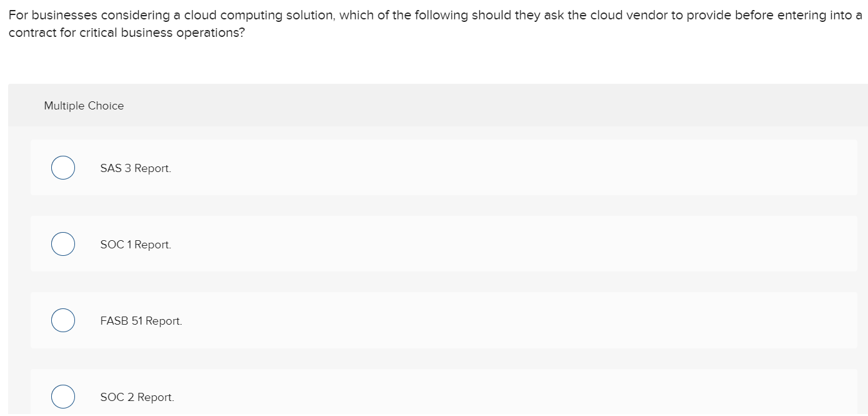The width and height of the screenshot is (868, 416).
Task: Click the question text paragraph
Action: coord(434,23)
